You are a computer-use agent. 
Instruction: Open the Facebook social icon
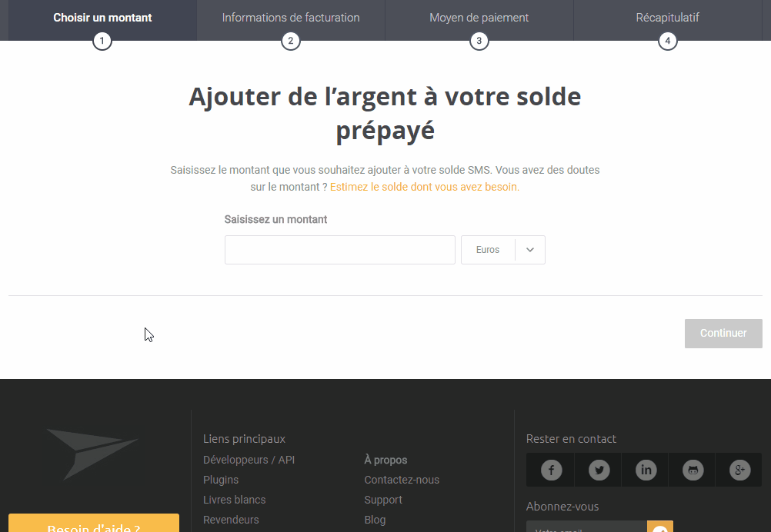pos(551,470)
